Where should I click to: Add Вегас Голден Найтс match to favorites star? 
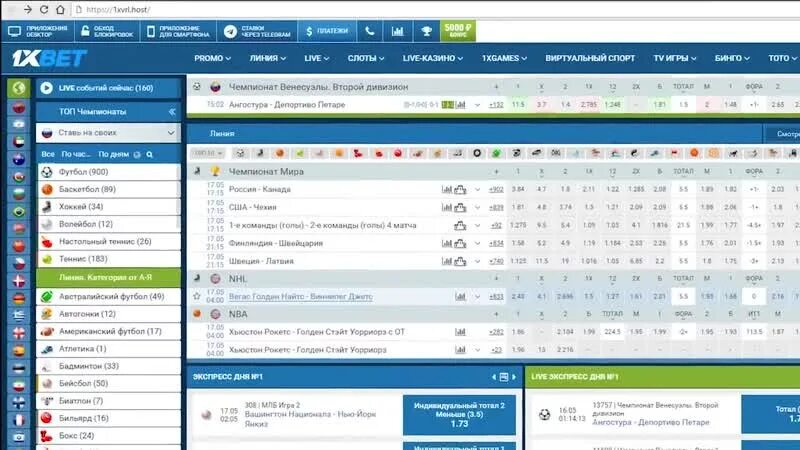[x=197, y=296]
